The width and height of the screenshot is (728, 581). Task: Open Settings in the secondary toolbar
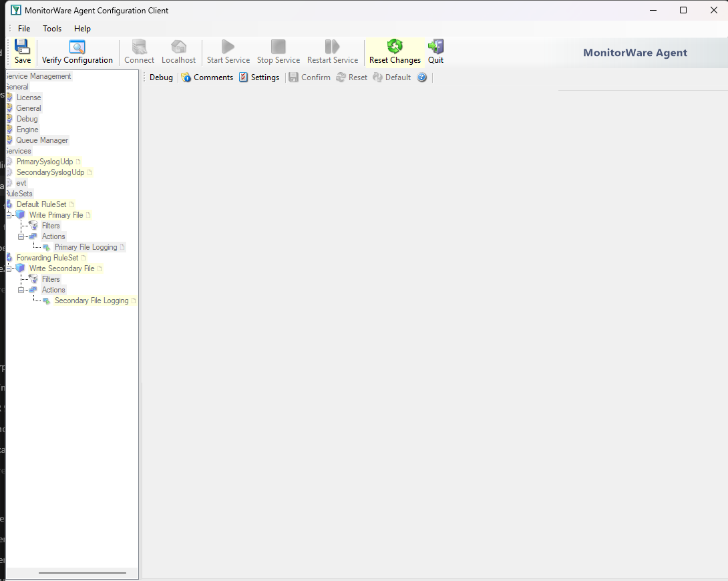click(259, 77)
